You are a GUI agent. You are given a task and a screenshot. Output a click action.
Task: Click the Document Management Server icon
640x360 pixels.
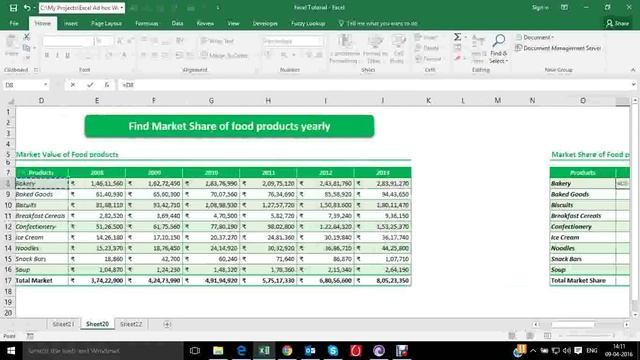[519, 48]
